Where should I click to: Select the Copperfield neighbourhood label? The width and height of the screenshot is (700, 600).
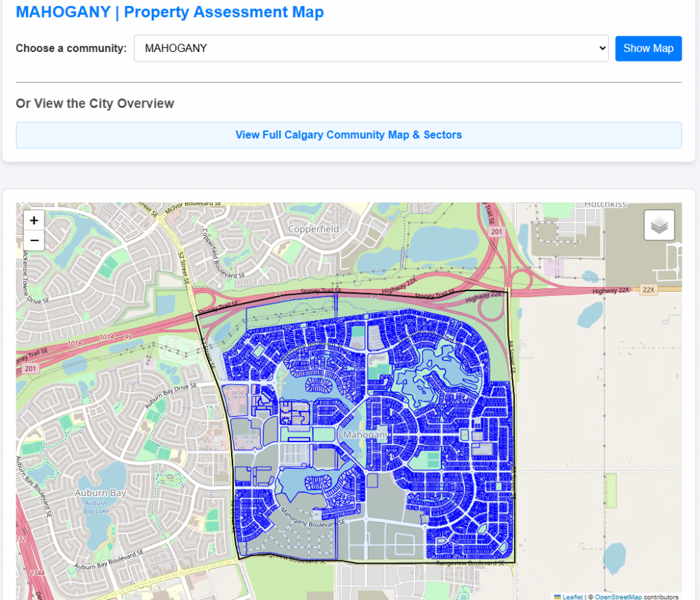click(313, 229)
